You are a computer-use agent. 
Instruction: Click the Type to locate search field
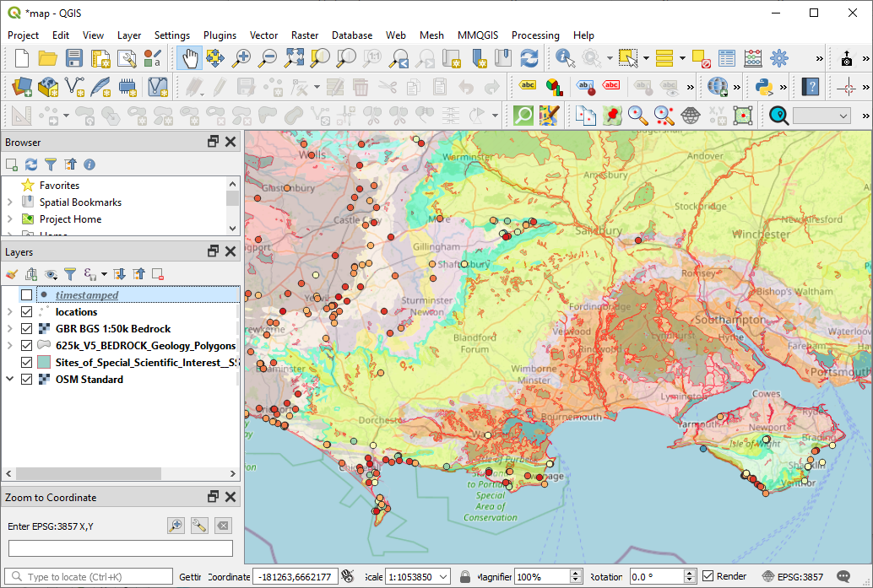click(x=89, y=577)
